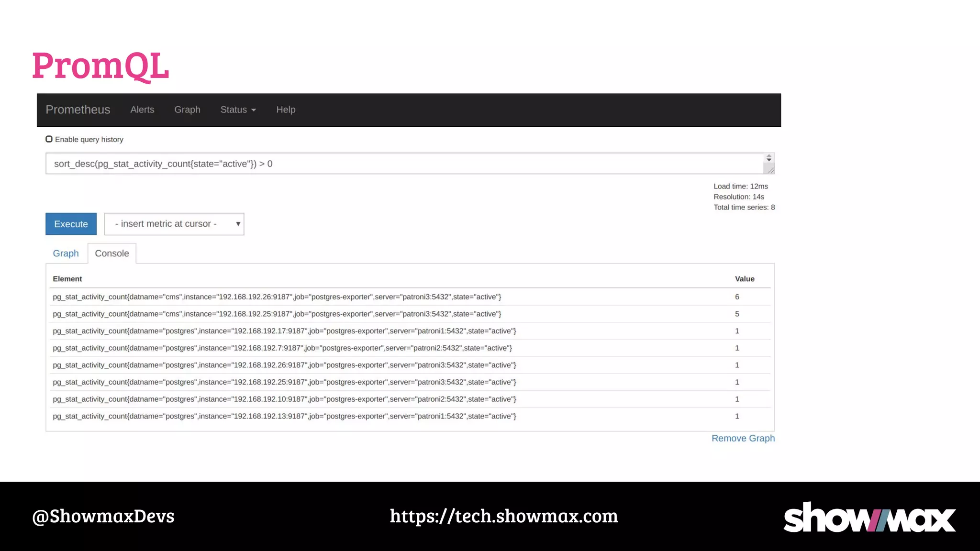The image size is (980, 551).
Task: Click value 6 in the first row
Action: pos(737,297)
